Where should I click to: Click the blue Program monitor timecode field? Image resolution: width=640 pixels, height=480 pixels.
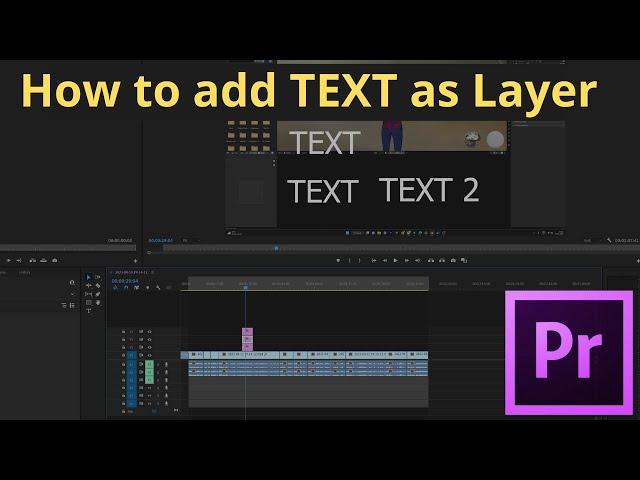click(160, 240)
